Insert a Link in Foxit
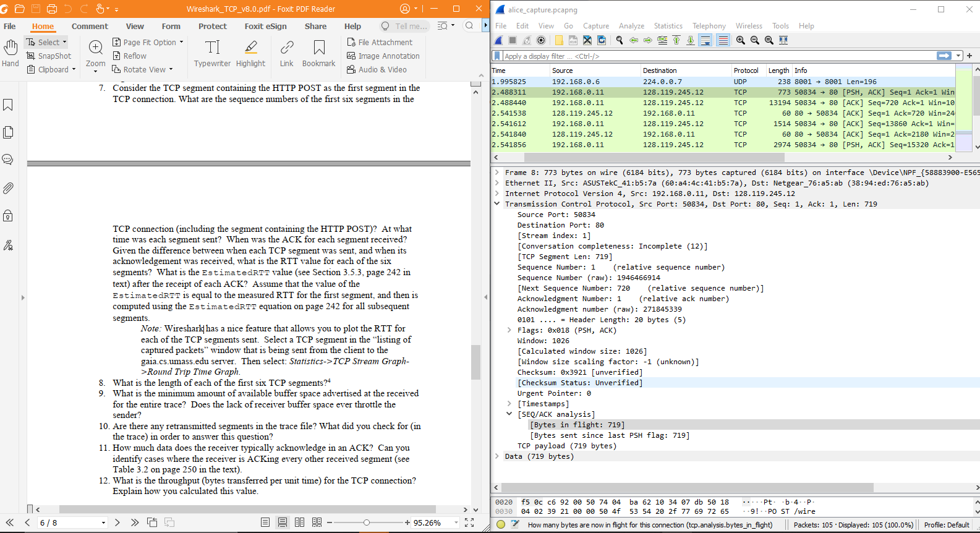Screen dimensions: 980x533 [x=287, y=53]
